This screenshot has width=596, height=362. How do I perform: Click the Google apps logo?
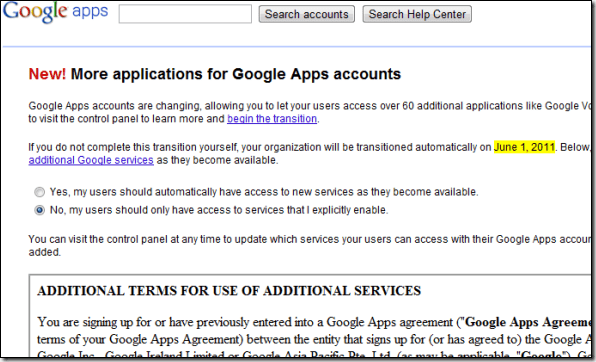point(55,11)
